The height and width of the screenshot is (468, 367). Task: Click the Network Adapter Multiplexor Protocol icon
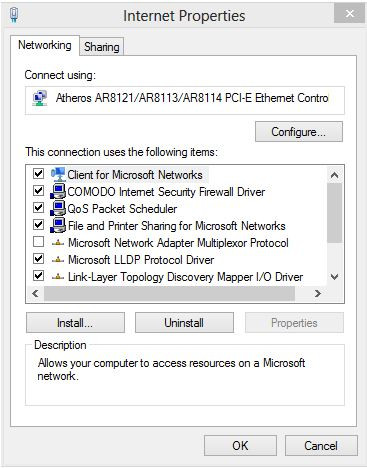(x=58, y=243)
